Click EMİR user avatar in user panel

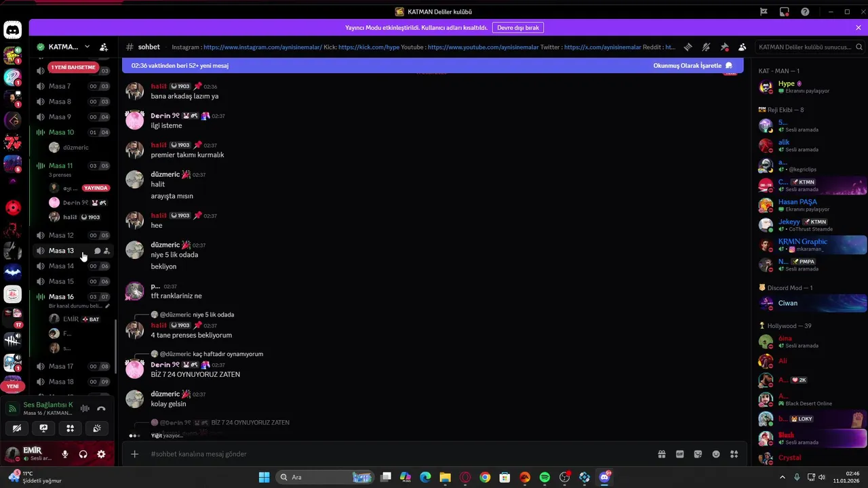tap(12, 454)
